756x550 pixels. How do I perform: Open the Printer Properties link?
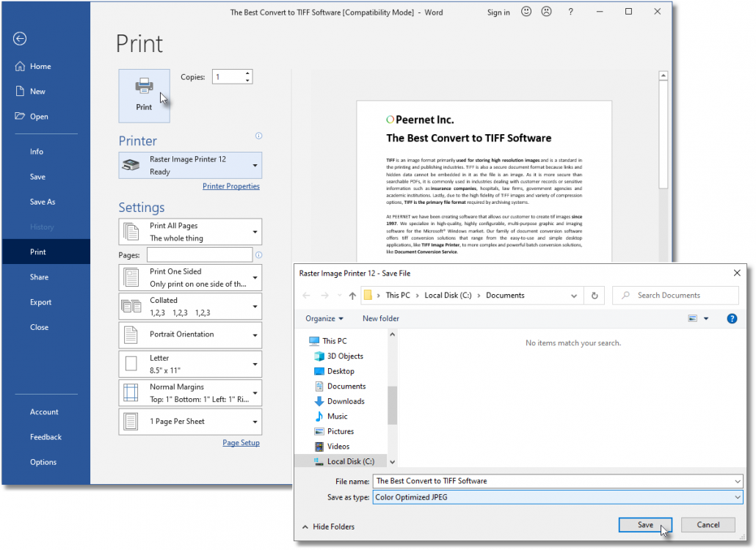click(x=231, y=186)
